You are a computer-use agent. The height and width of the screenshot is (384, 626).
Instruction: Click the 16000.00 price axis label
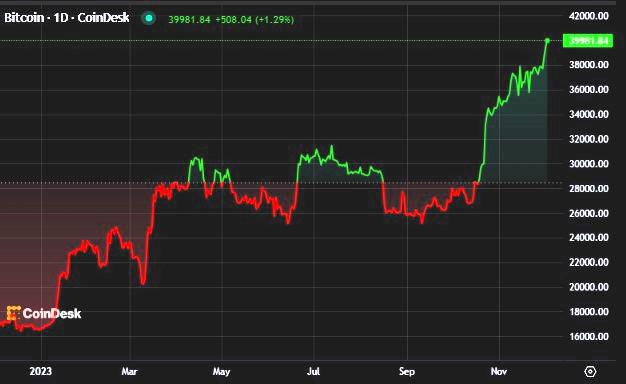pyautogui.click(x=589, y=336)
